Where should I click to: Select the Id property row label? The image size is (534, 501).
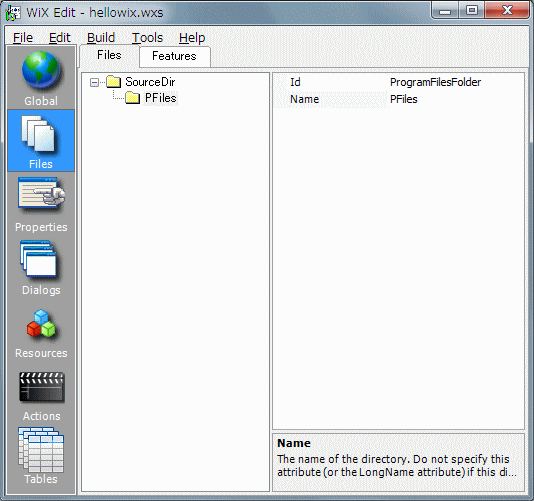295,82
